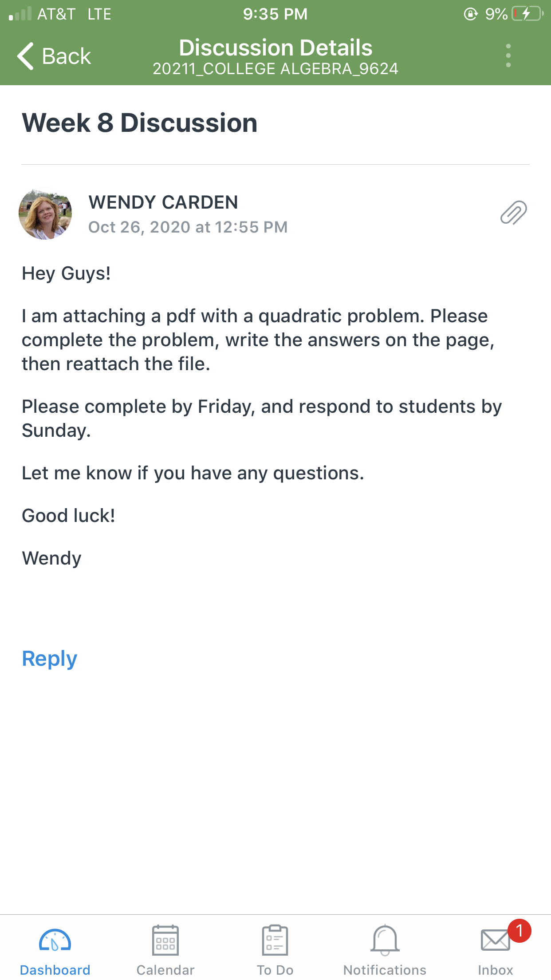Tap the Inbox envelope icon
The width and height of the screenshot is (551, 980).
495,940
